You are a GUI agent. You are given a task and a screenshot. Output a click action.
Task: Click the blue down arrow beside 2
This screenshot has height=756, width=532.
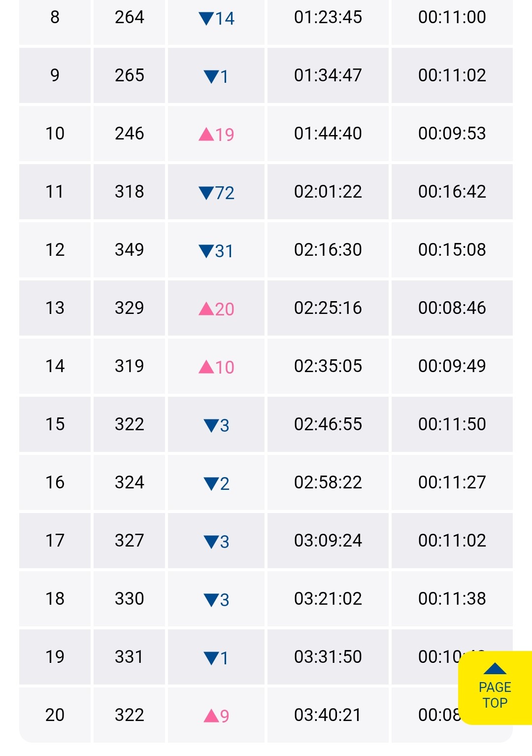point(211,483)
